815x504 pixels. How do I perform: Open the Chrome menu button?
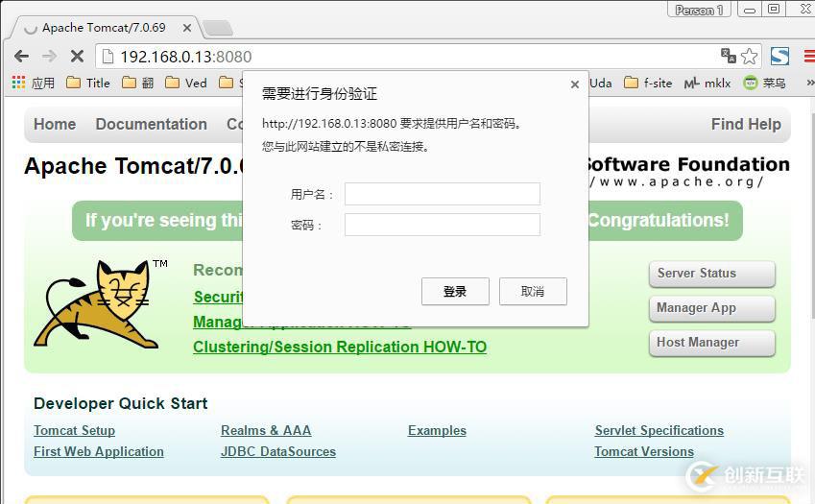point(809,56)
